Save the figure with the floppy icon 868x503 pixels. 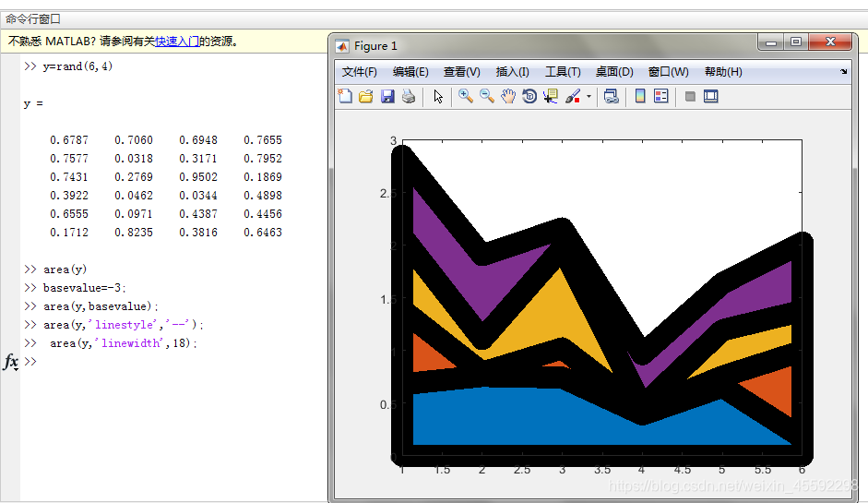point(387,96)
